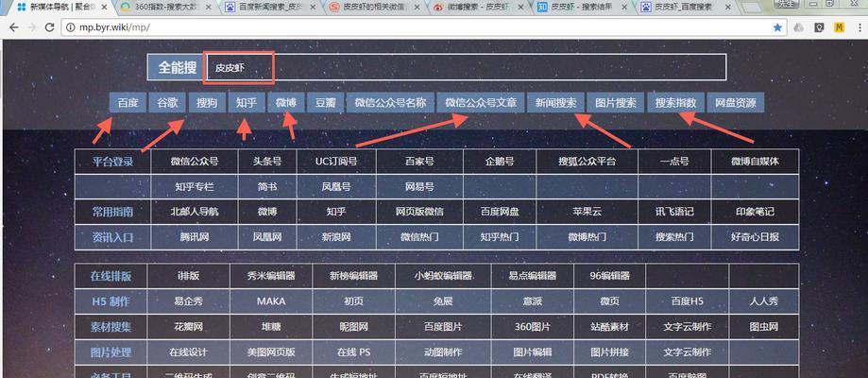868x378 pixels.
Task: Click the 新闻搜索 button
Action: click(555, 103)
